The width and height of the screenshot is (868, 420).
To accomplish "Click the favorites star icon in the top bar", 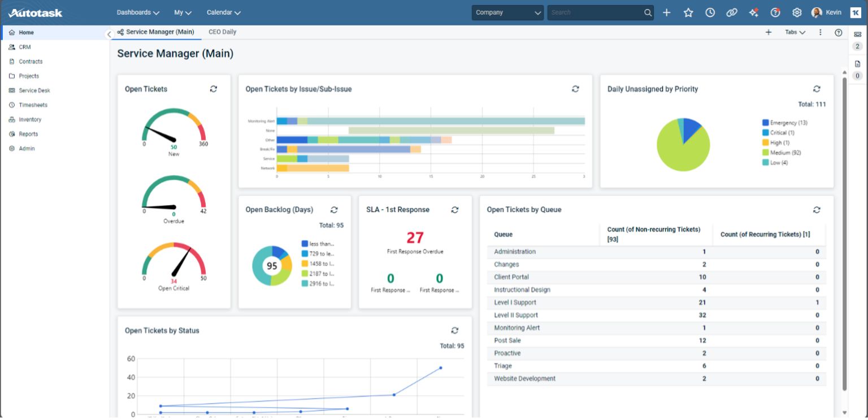I will (688, 12).
